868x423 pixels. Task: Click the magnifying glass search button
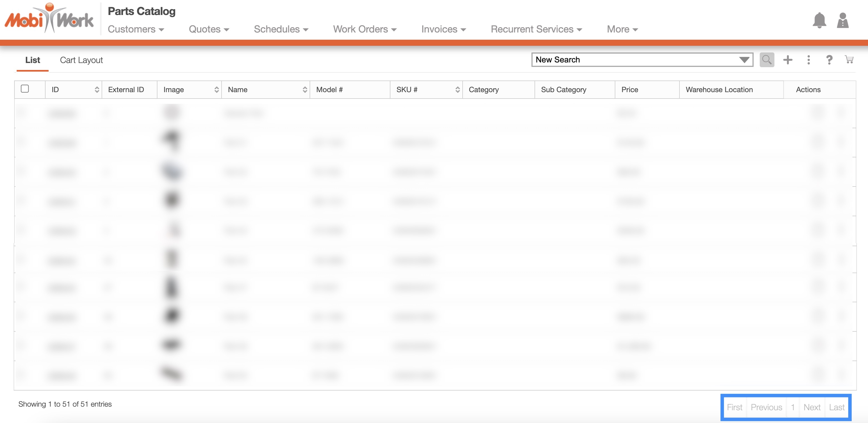[767, 60]
